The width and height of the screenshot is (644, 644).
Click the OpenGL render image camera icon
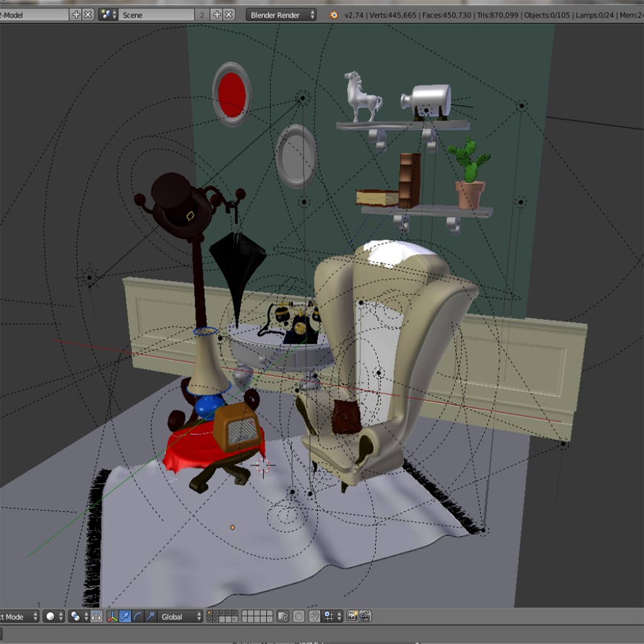click(352, 616)
